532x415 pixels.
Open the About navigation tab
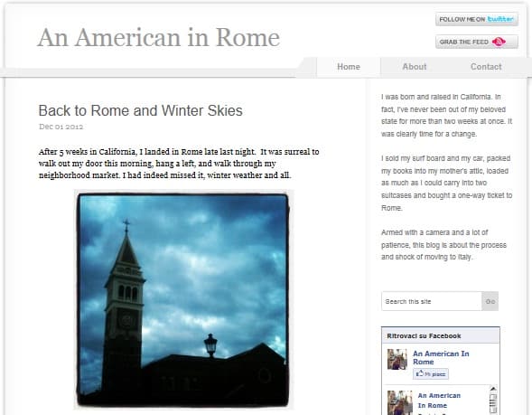pos(415,67)
